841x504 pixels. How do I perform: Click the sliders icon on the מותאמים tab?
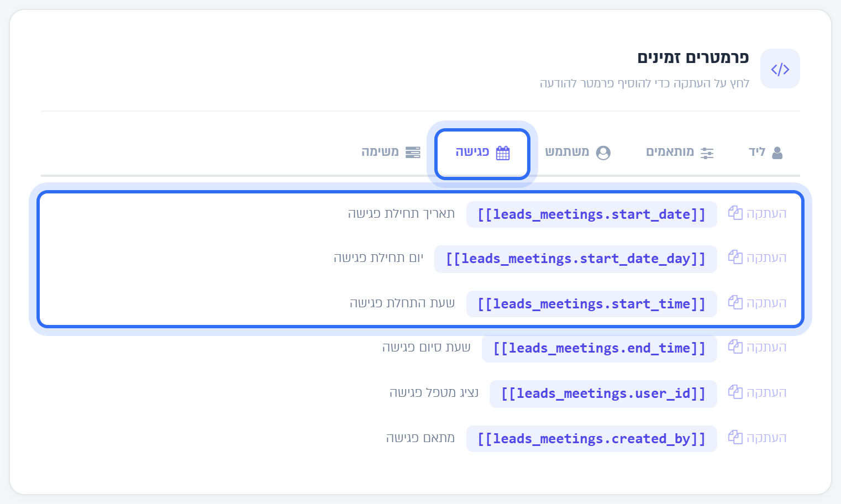(x=707, y=153)
